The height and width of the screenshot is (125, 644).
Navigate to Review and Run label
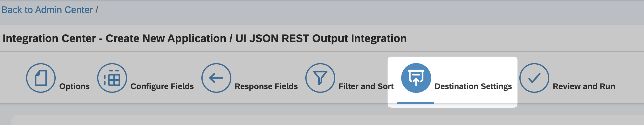584,86
